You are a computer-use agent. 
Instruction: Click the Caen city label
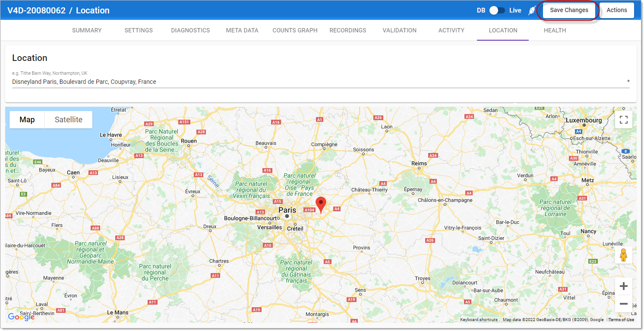click(x=73, y=172)
